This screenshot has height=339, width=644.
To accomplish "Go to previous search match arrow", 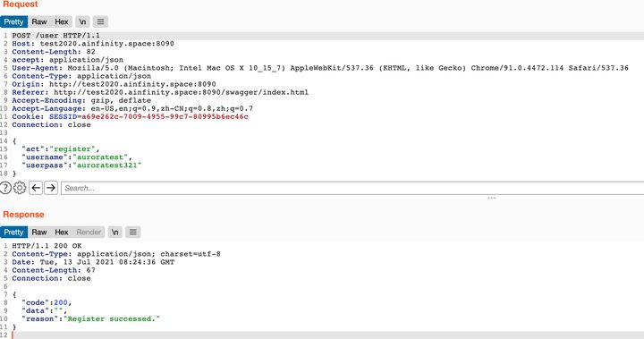I will [36, 188].
